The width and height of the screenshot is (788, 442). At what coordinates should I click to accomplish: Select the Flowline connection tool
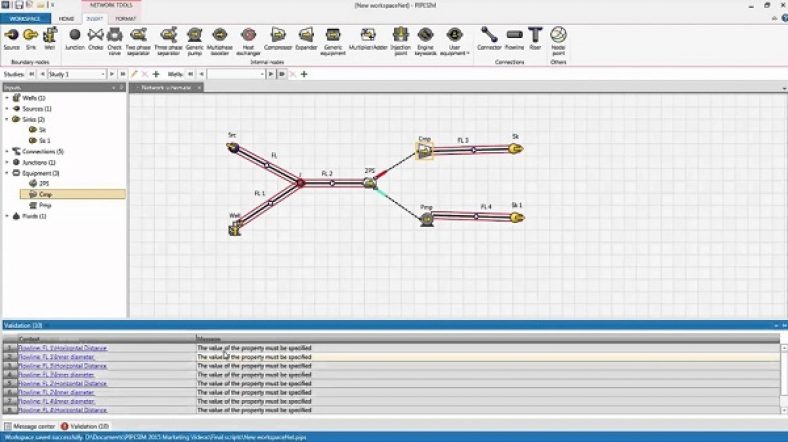514,40
